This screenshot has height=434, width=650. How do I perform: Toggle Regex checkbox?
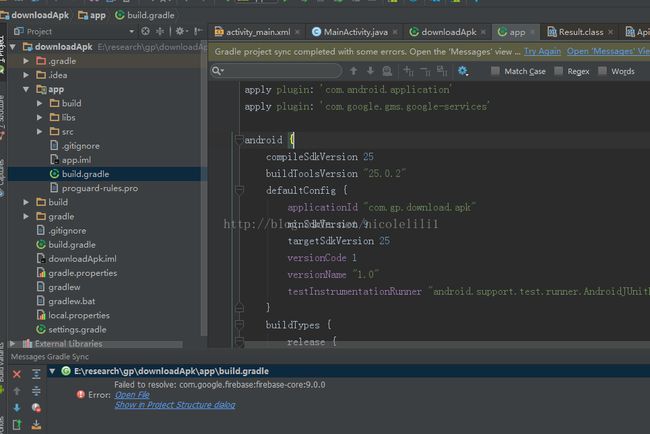click(559, 71)
